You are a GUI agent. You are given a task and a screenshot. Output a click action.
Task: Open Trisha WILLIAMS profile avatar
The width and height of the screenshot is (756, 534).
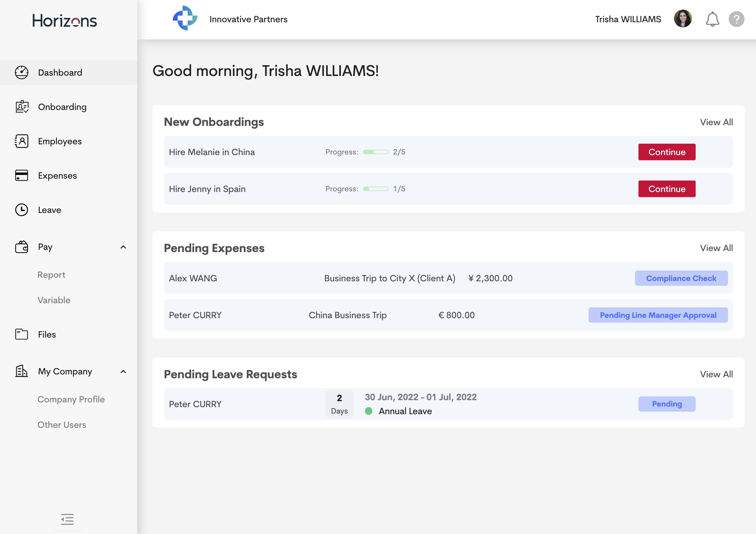(x=683, y=19)
